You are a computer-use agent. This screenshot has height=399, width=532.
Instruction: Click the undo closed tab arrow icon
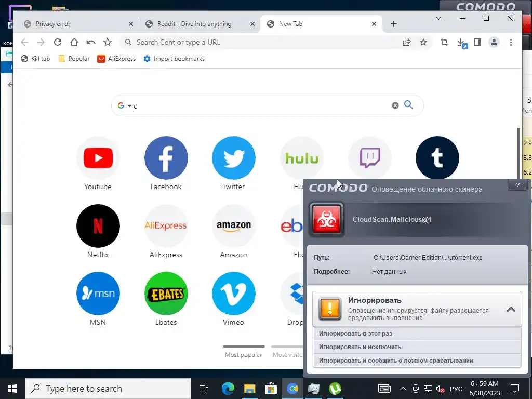tap(90, 42)
